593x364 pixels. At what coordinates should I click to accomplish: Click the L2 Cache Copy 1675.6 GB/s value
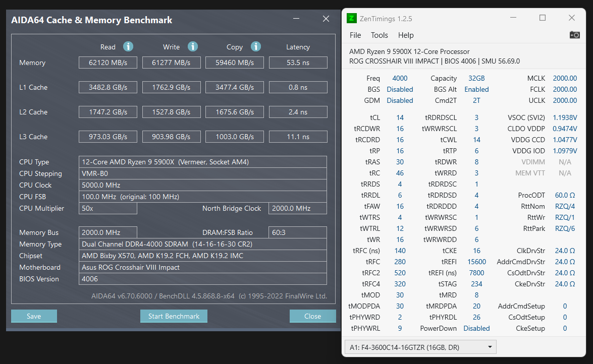point(235,112)
